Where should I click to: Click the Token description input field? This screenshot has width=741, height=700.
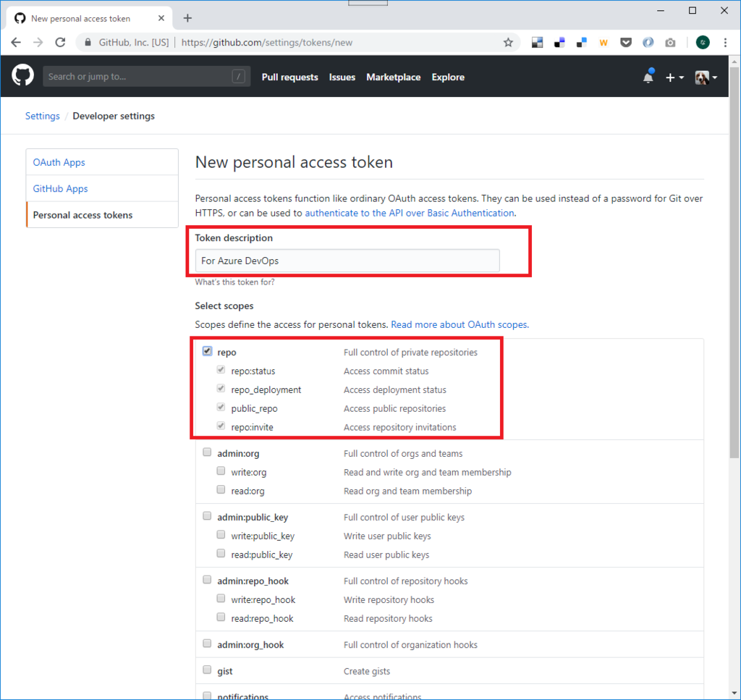click(x=347, y=261)
